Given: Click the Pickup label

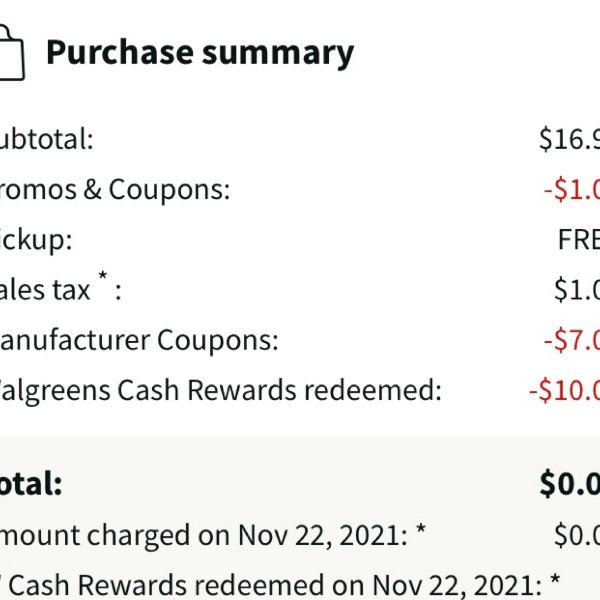Looking at the screenshot, I should 36,240.
